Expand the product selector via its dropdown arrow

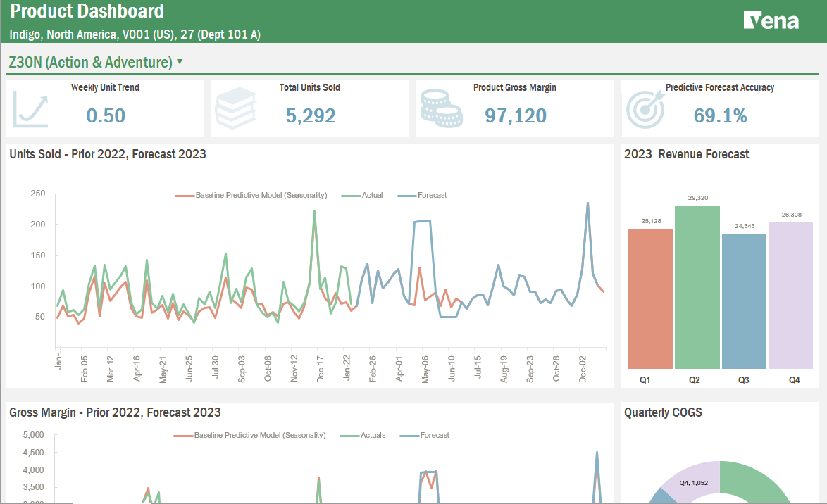point(180,62)
